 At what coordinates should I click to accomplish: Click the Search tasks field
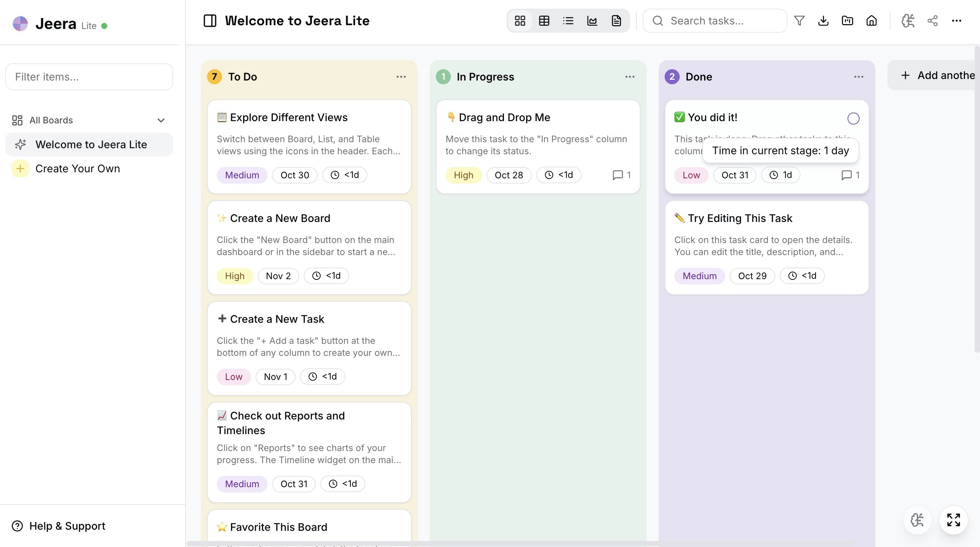(714, 21)
